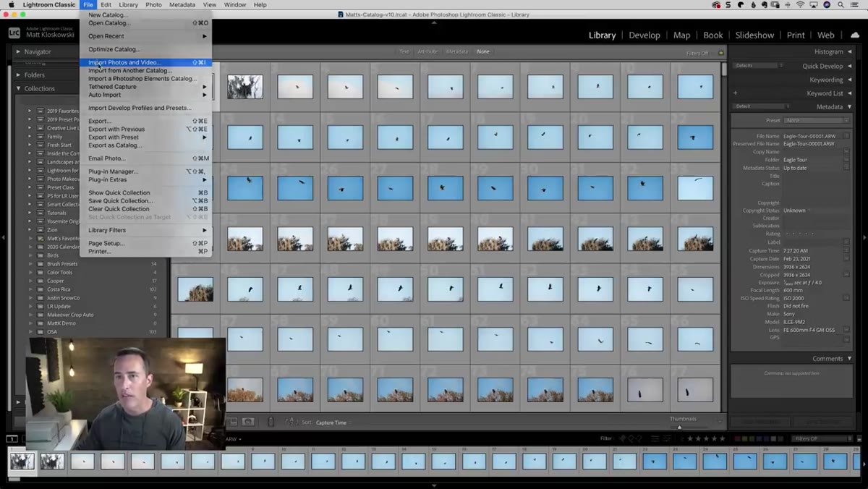Image resolution: width=868 pixels, height=489 pixels.
Task: Open the metadata Preset dropdown
Action: tap(817, 120)
